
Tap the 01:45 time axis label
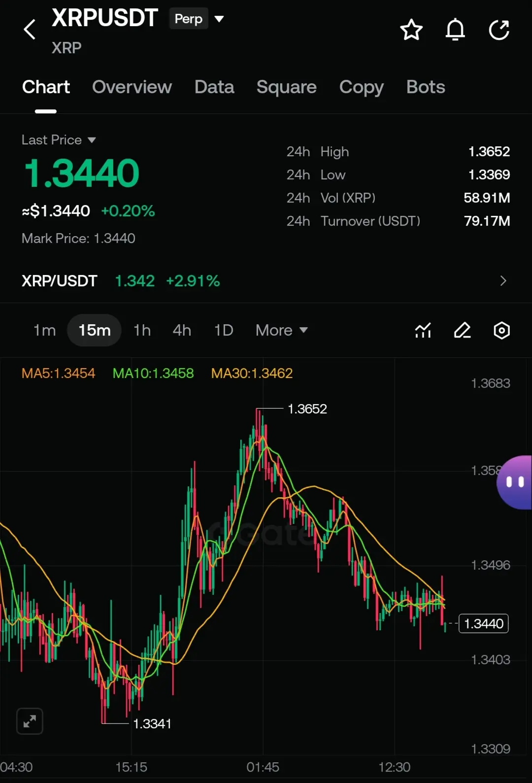coord(263,767)
